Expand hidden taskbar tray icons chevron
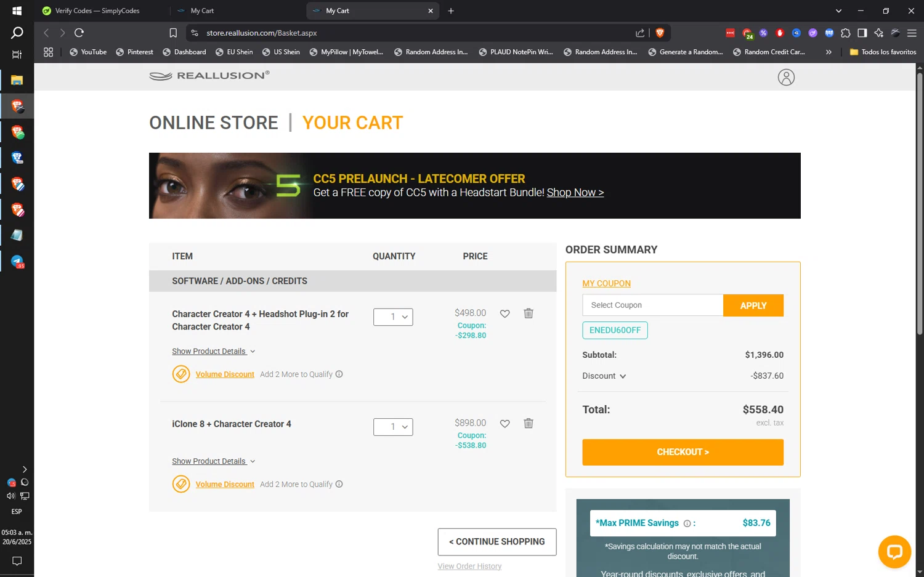 25,469
